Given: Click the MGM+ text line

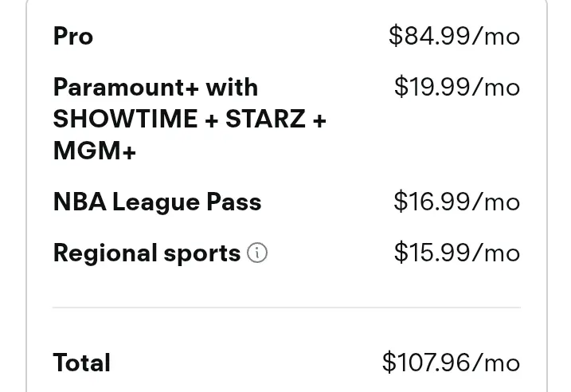Looking at the screenshot, I should (x=95, y=151).
